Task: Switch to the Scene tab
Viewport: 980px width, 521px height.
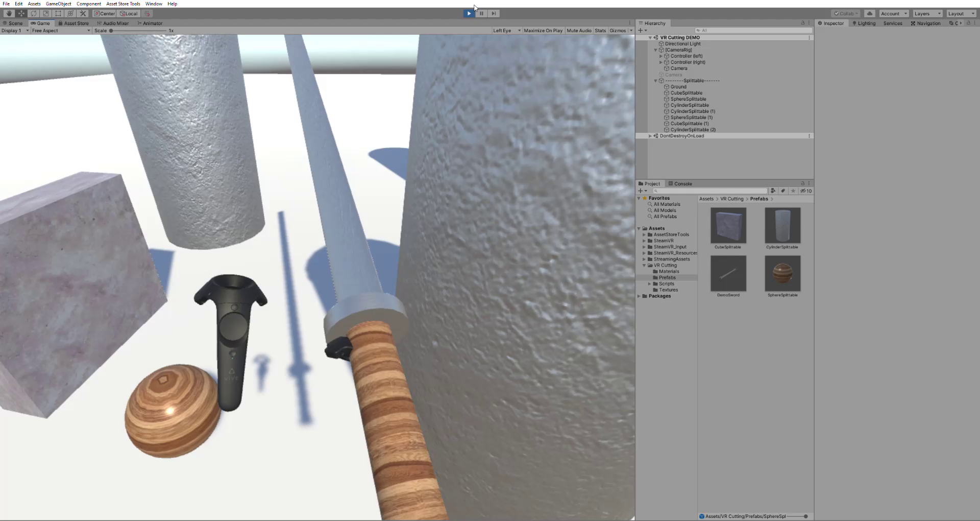Action: (13, 23)
